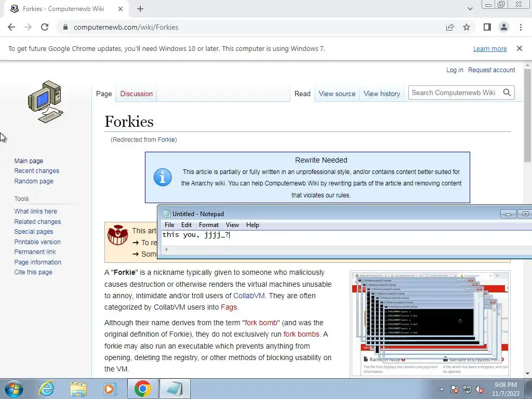Viewport: 532px width, 399px height.
Task: Select the Read tab
Action: (302, 94)
